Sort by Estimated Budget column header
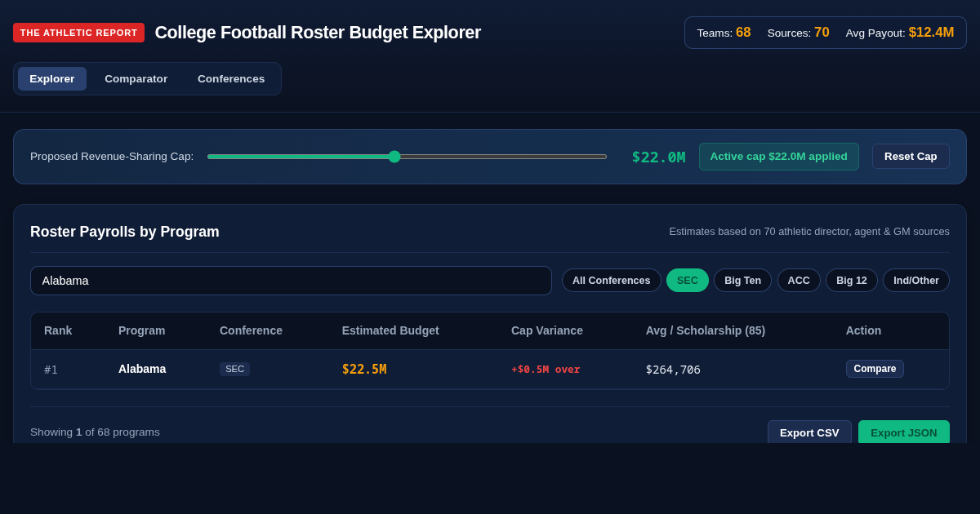 390,330
